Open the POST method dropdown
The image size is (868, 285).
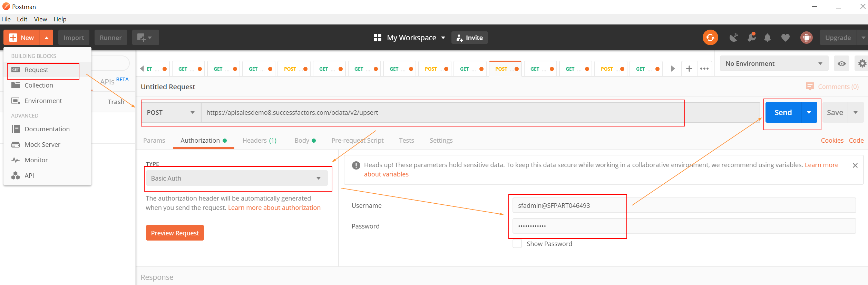[171, 113]
